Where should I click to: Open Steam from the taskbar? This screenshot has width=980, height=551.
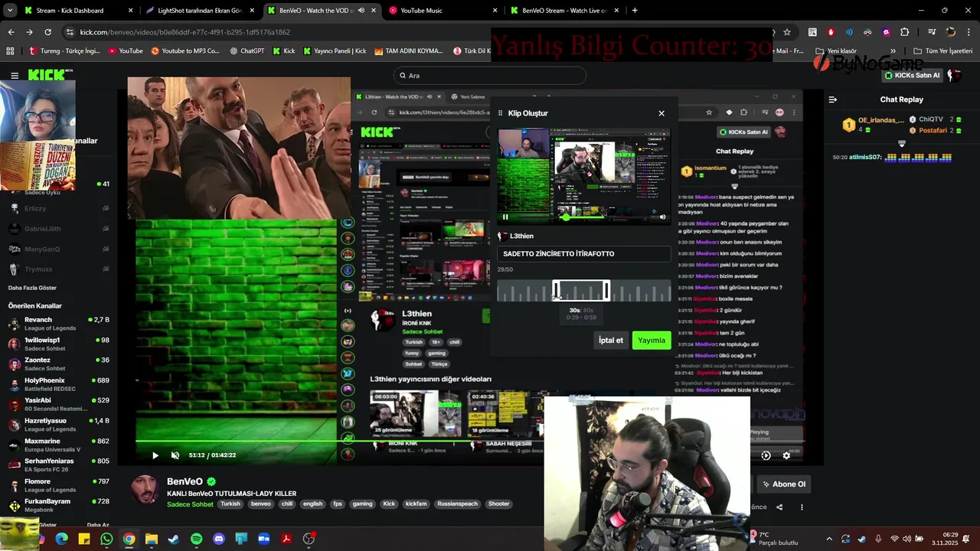174,539
